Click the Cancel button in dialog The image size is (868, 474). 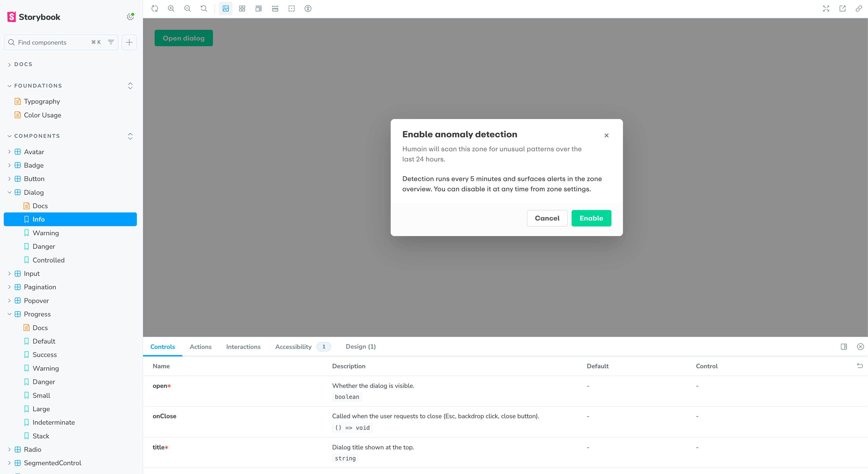547,218
